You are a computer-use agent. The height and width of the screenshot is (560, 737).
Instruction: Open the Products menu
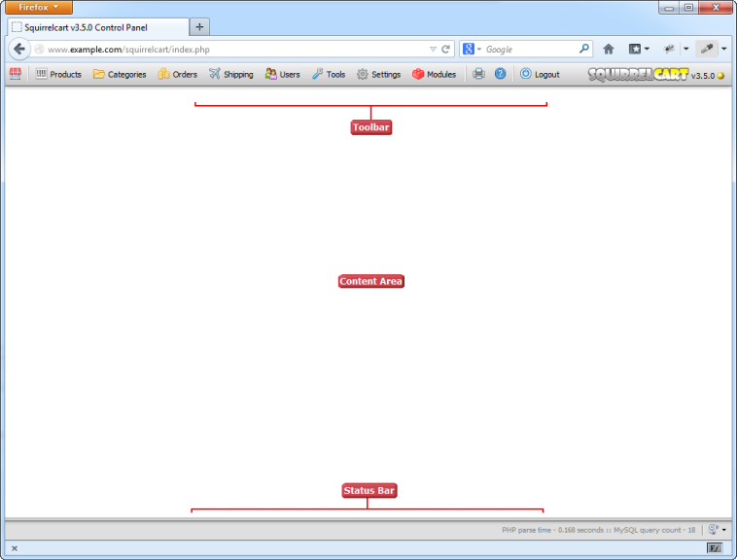tap(58, 74)
